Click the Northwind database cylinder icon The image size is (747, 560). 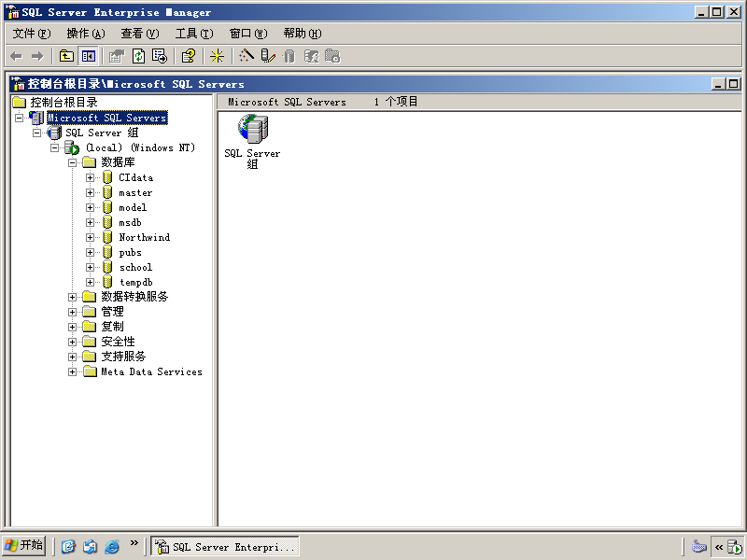(107, 238)
